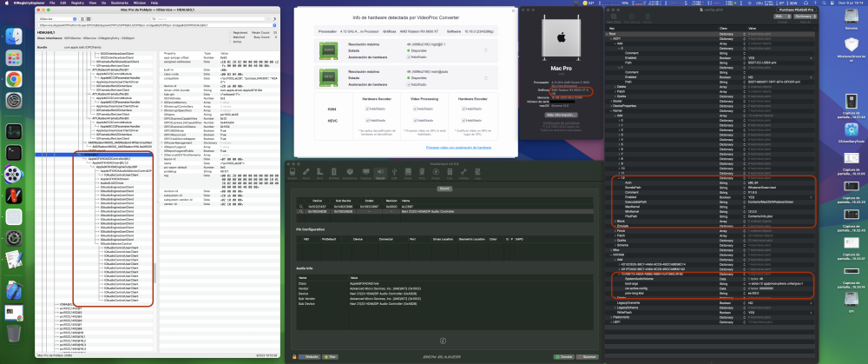Click the Hackintool lock icon
868x364 pixels.
pos(294,357)
